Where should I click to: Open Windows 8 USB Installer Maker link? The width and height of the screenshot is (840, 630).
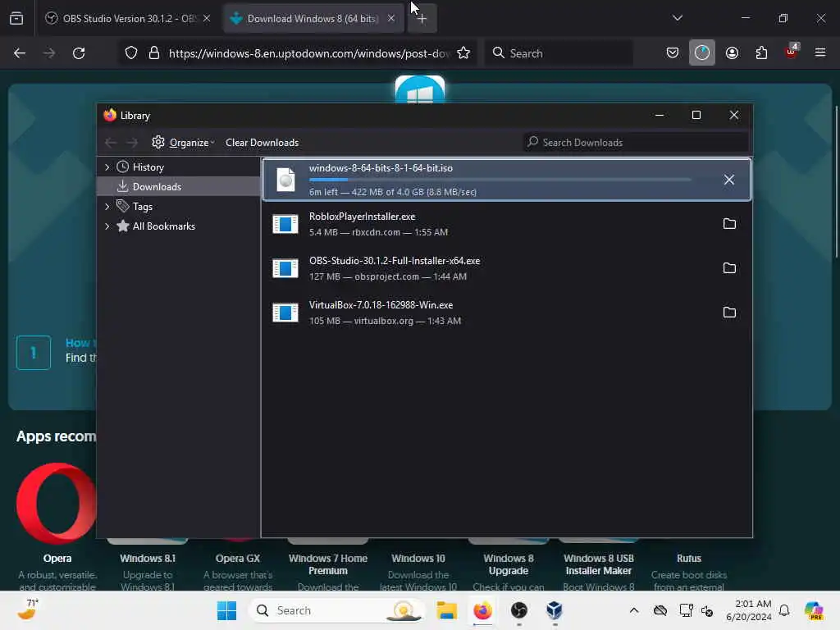click(x=598, y=566)
